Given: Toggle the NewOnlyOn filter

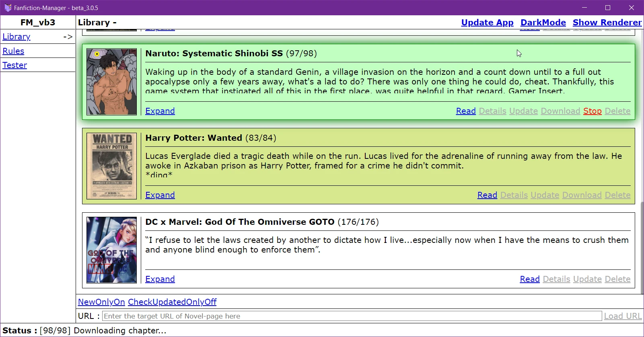Looking at the screenshot, I should coord(101,302).
